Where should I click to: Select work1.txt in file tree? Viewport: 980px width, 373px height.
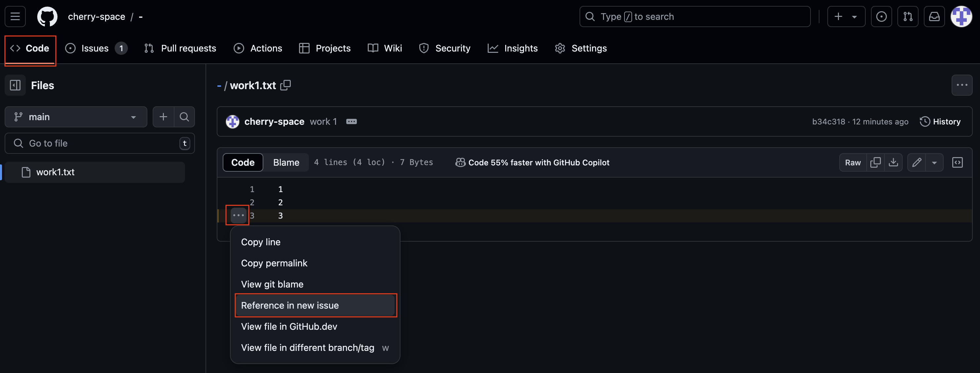coord(55,172)
